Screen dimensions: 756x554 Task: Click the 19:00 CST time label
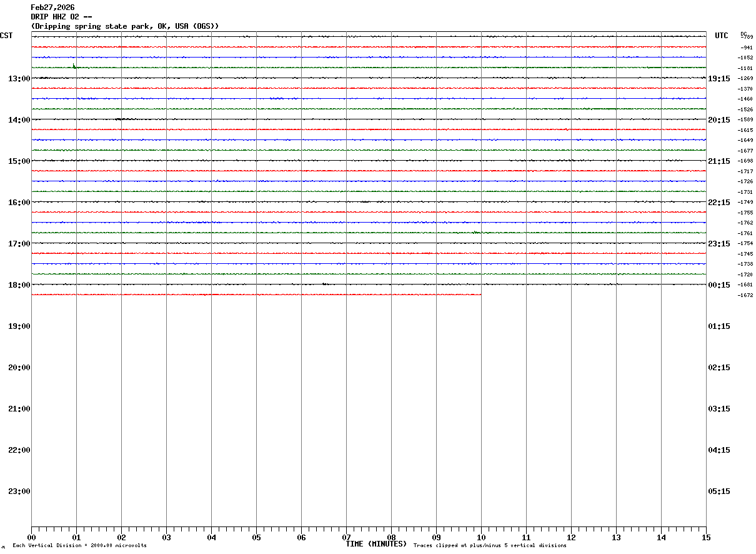pyautogui.click(x=19, y=326)
